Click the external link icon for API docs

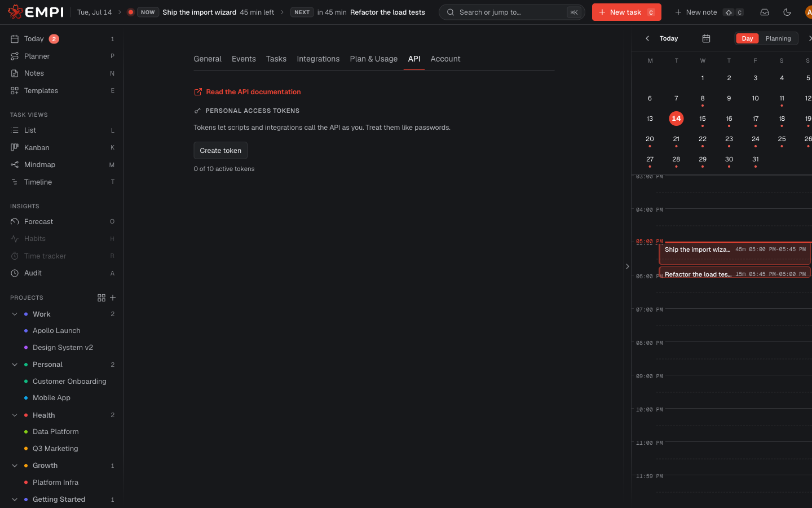[x=198, y=92]
